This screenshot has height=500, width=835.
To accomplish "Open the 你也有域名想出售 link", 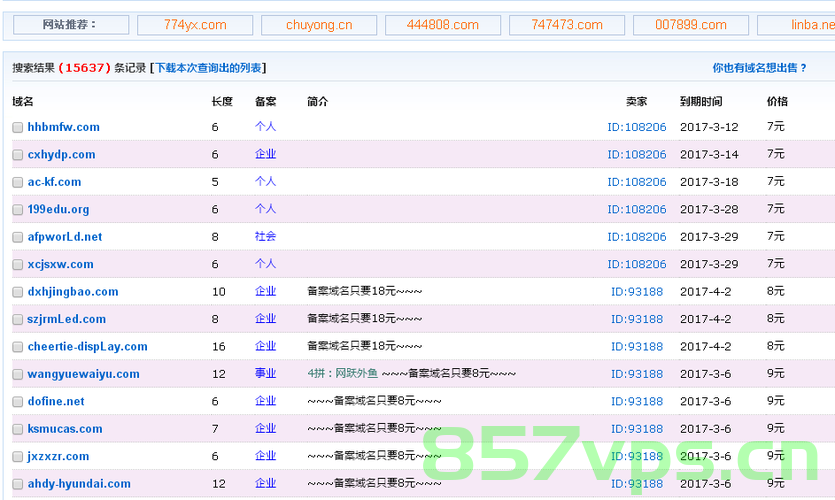I will (x=760, y=68).
